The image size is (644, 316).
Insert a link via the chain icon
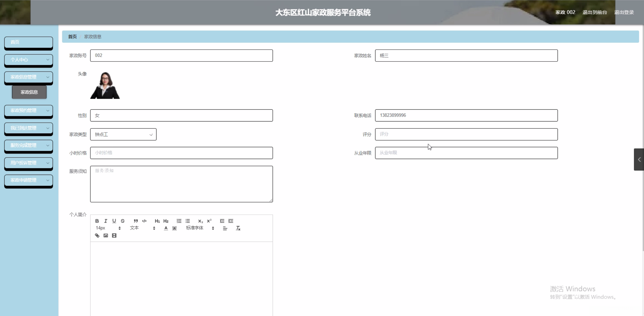(x=97, y=236)
